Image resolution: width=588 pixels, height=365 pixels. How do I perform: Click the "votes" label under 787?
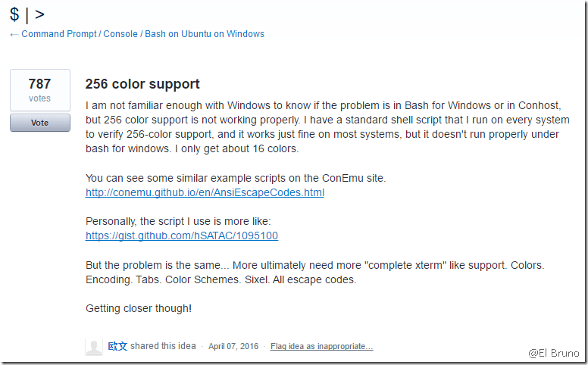pyautogui.click(x=39, y=98)
